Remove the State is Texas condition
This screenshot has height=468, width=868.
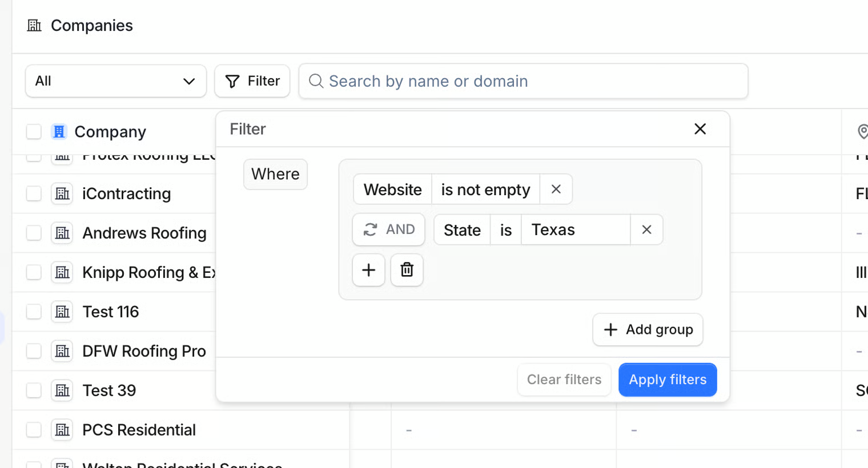646,229
